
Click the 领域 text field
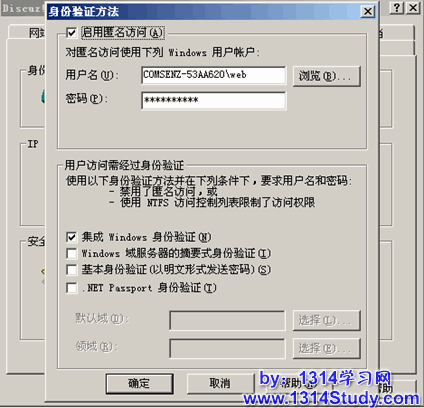227,349
